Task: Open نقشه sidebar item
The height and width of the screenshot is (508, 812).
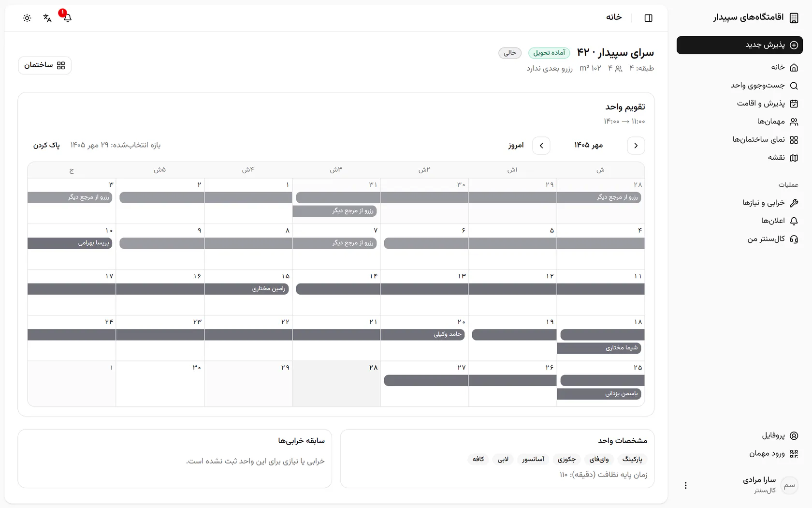Action: (x=739, y=158)
